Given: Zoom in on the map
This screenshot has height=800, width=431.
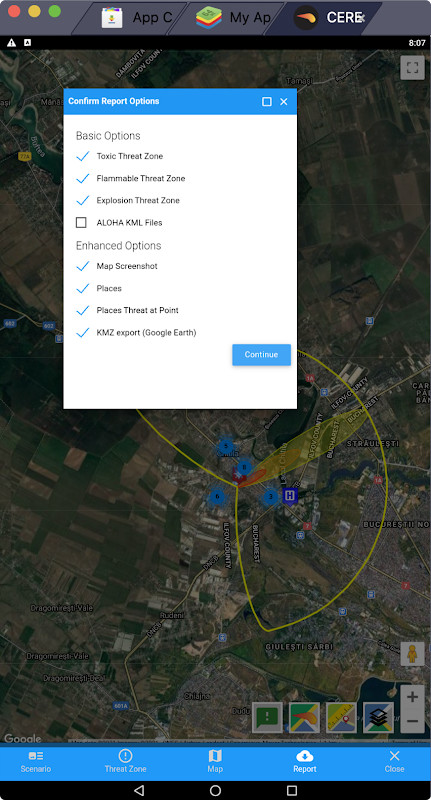Looking at the screenshot, I should [x=412, y=697].
